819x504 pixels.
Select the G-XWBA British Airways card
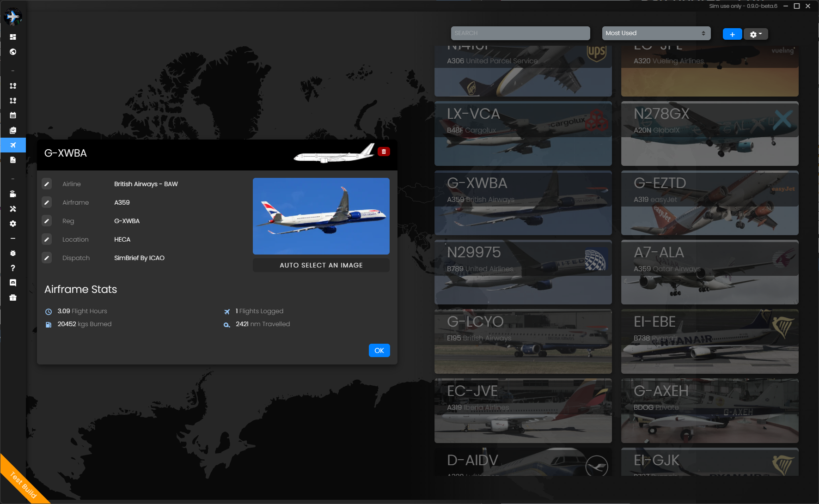point(523,203)
